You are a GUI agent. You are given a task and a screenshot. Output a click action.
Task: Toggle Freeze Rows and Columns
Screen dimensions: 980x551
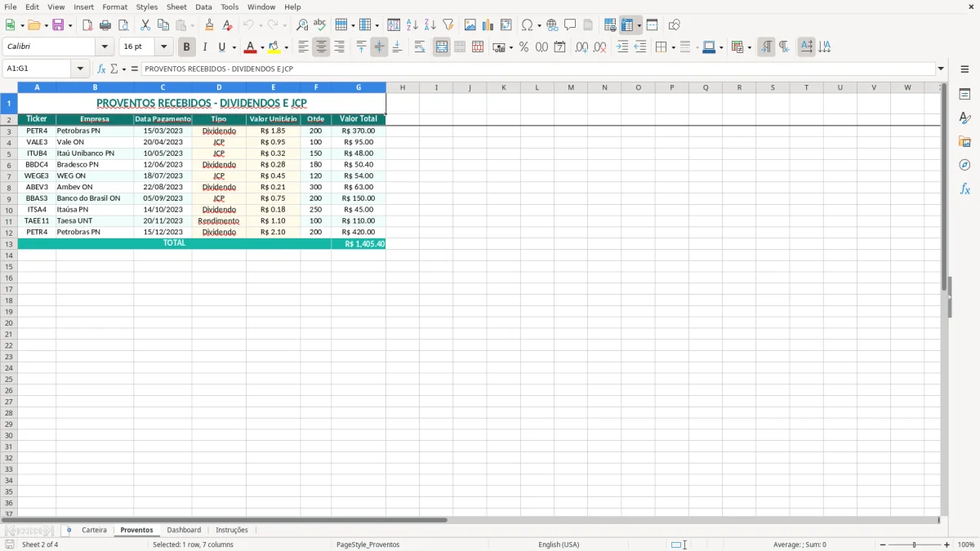627,25
